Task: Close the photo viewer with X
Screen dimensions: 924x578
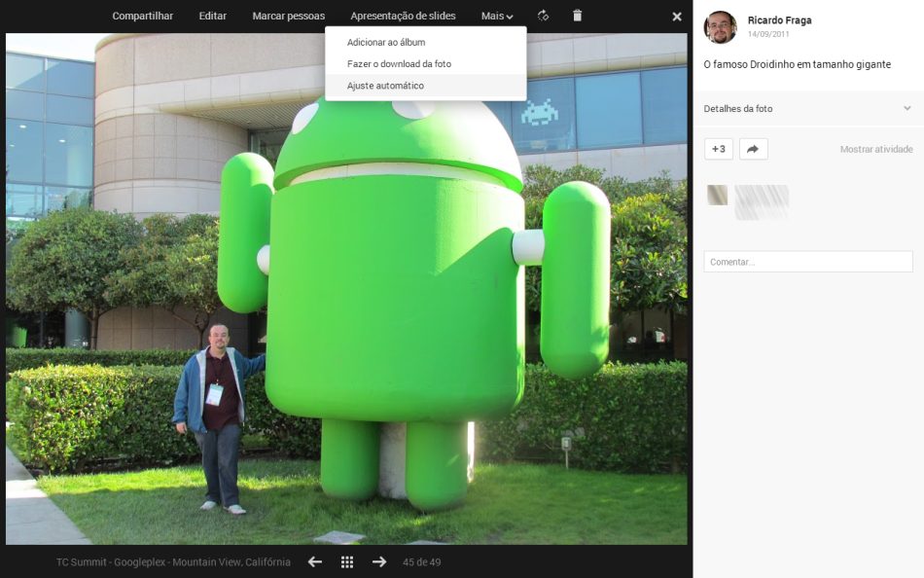Action: coord(677,17)
